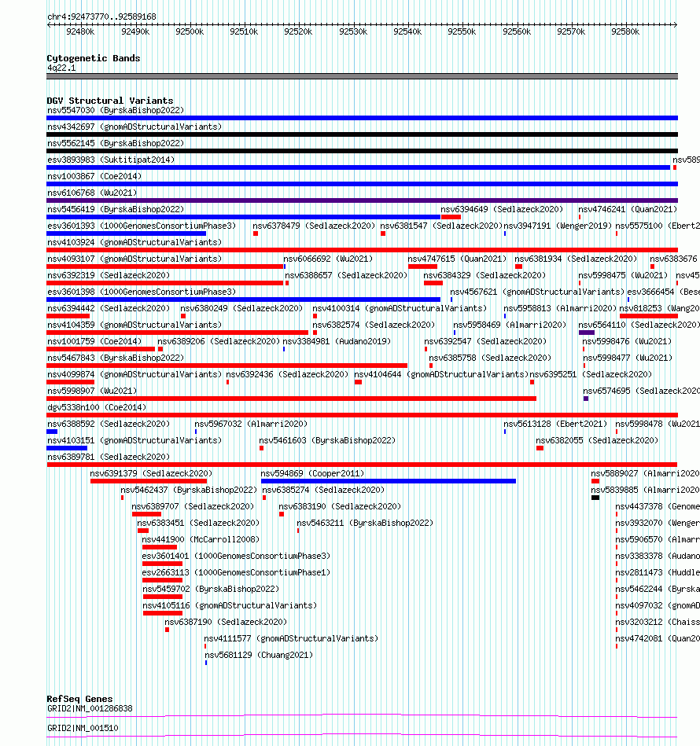The image size is (700, 746).
Task: Open nsv6381547 (Sedlazeck2020) label
Action: click(441, 226)
